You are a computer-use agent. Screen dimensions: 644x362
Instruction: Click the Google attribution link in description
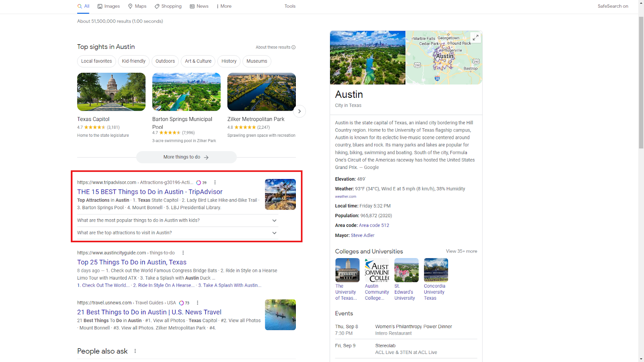(x=371, y=167)
